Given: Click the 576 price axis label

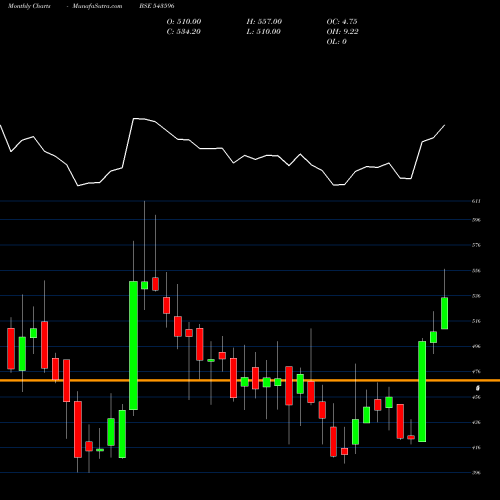Looking at the screenshot, I should click(476, 245).
